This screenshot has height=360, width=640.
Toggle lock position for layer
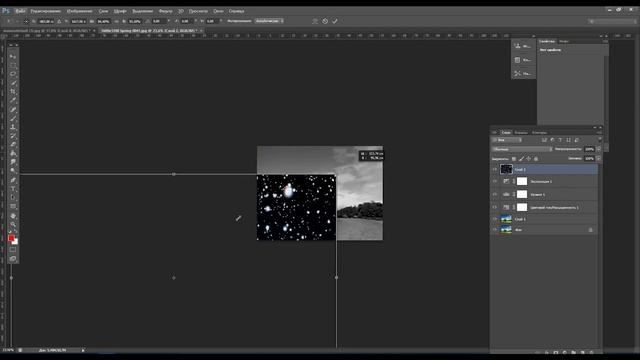pos(529,159)
